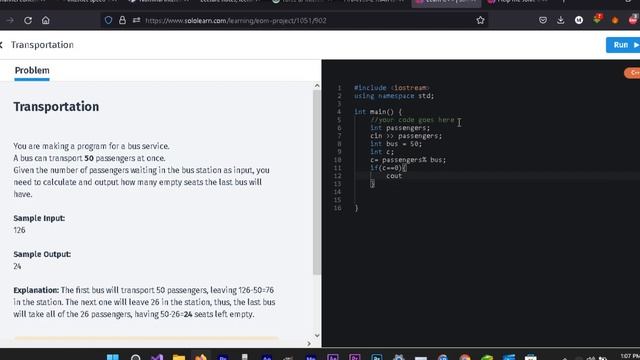Click the right arrow below the problem panel
The image size is (640, 360).
tap(309, 344)
